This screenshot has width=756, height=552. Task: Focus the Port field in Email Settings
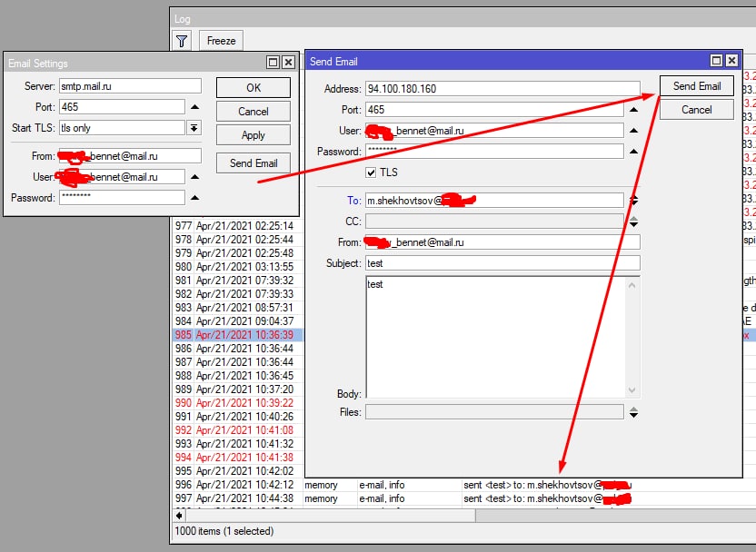click(122, 107)
